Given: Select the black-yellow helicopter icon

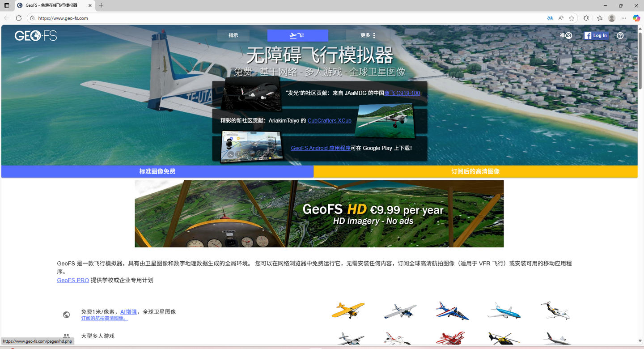Looking at the screenshot, I should [503, 339].
